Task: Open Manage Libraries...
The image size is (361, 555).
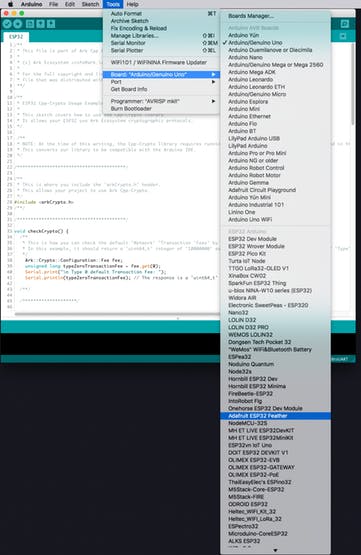Action: point(161,36)
